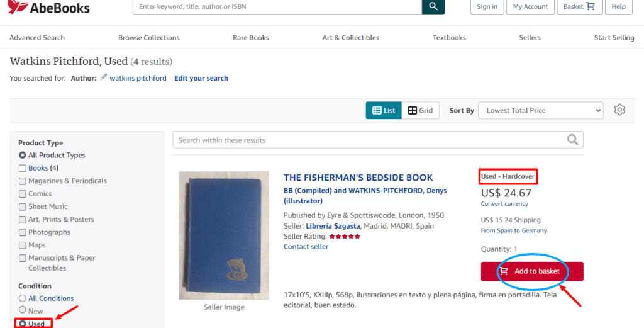Screen dimensions: 644x328
Task: Click the Convert currency link
Action: click(x=504, y=204)
